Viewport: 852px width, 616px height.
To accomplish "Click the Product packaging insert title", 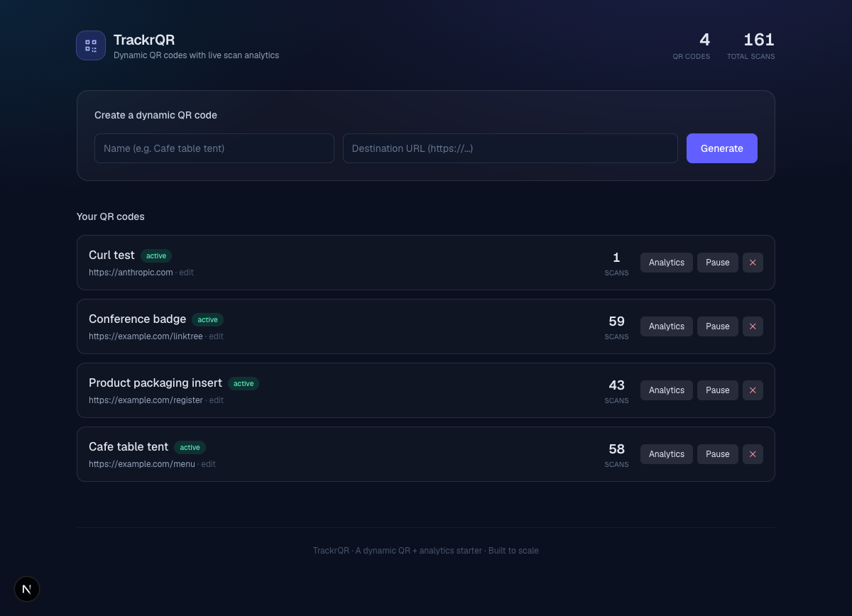I will click(x=155, y=383).
